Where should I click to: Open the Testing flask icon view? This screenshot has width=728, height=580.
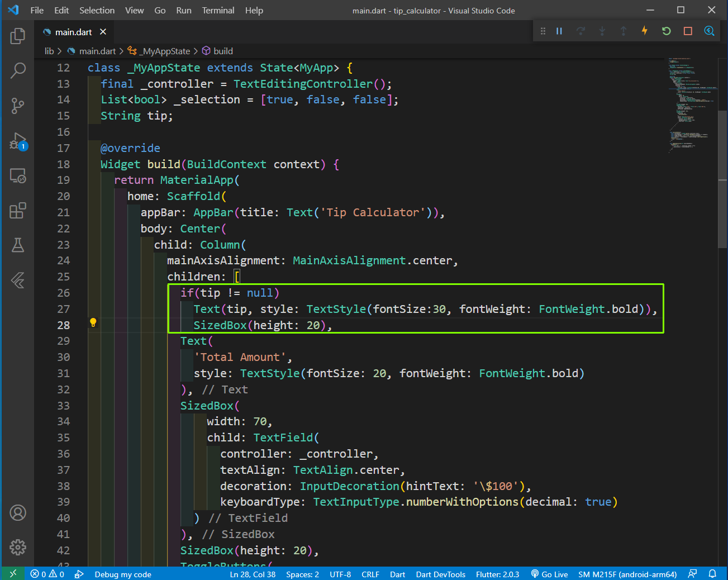click(x=18, y=245)
